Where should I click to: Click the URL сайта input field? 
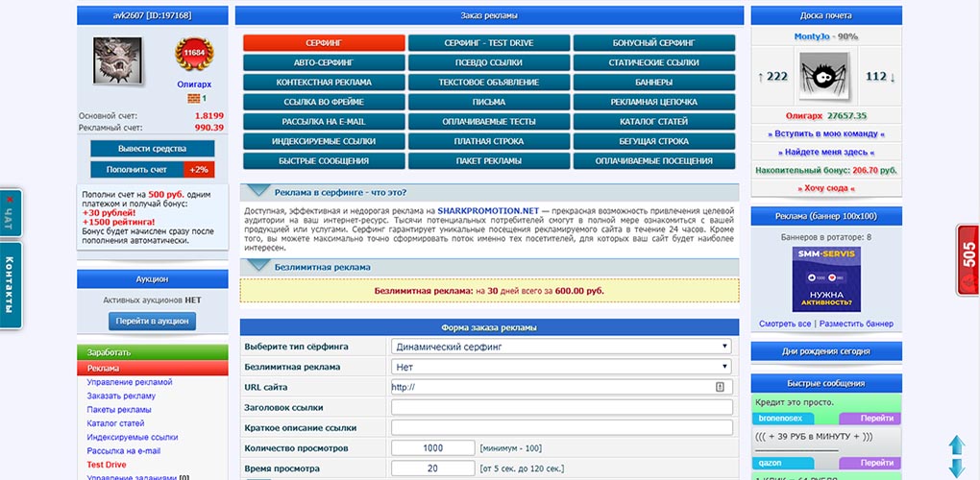(561, 387)
